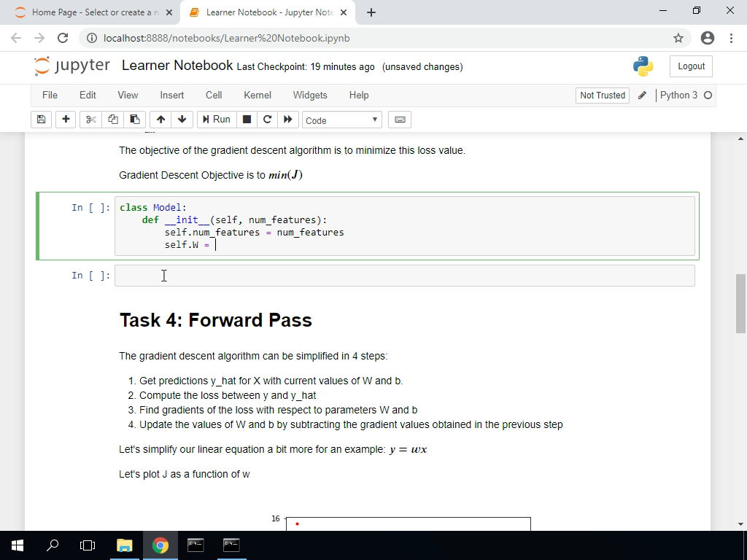Open the File menu
This screenshot has width=747, height=560.
coord(50,96)
